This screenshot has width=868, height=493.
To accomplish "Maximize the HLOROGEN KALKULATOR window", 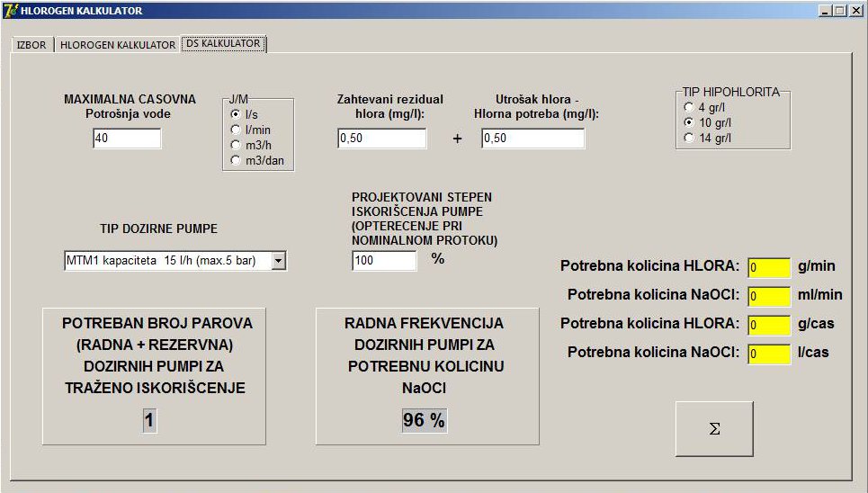I will tap(840, 10).
